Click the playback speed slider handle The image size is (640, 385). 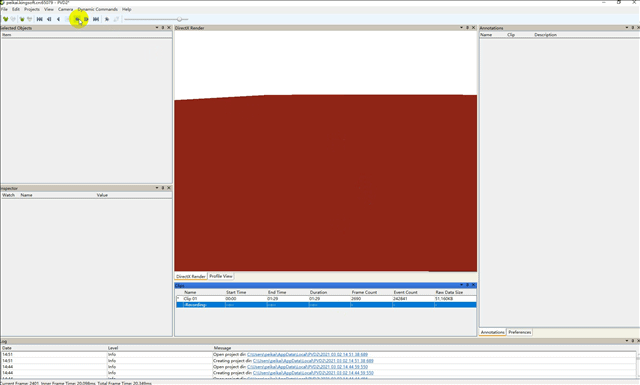coord(180,19)
